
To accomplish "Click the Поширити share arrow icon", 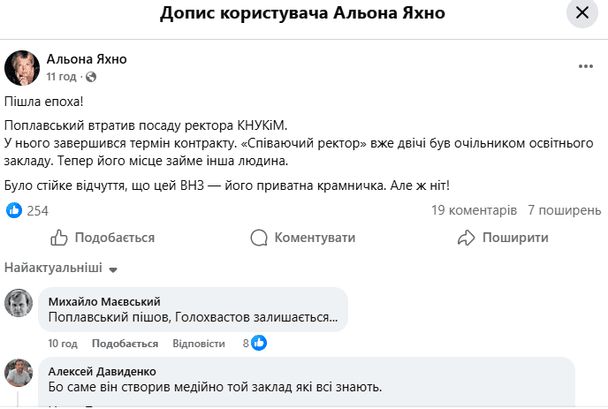I will (x=465, y=238).
